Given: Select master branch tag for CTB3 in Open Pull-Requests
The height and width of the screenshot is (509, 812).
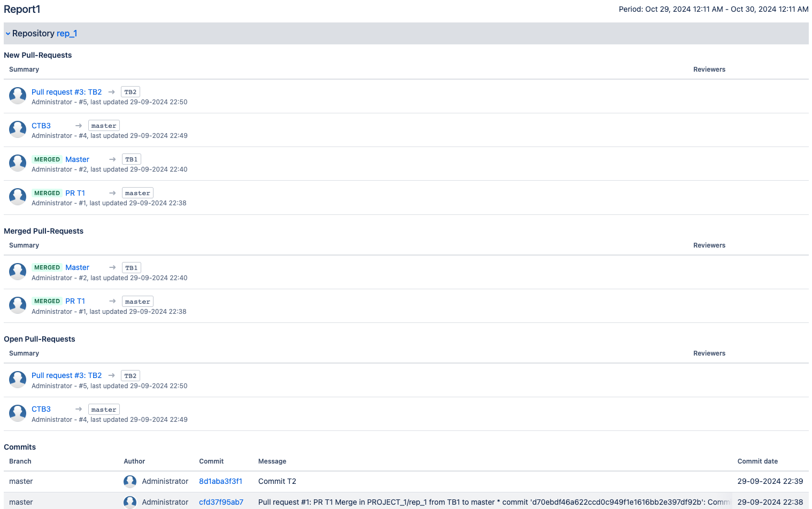Looking at the screenshot, I should (x=104, y=410).
